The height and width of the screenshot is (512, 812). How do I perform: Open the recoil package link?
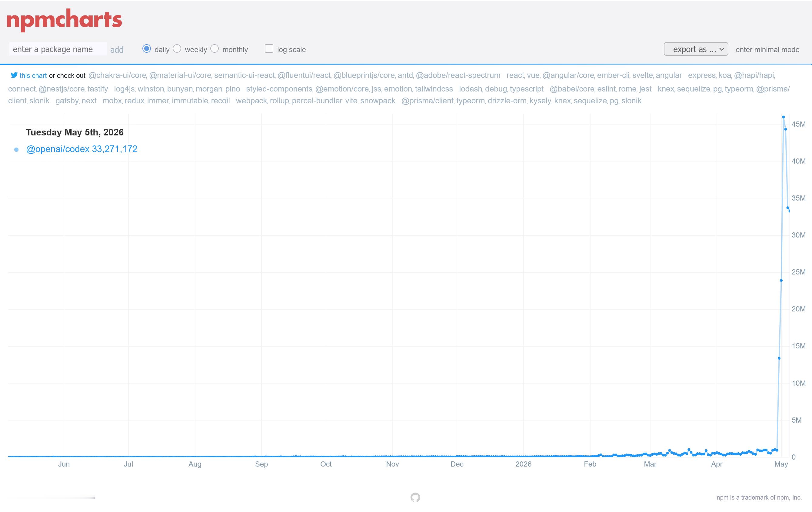(x=221, y=101)
